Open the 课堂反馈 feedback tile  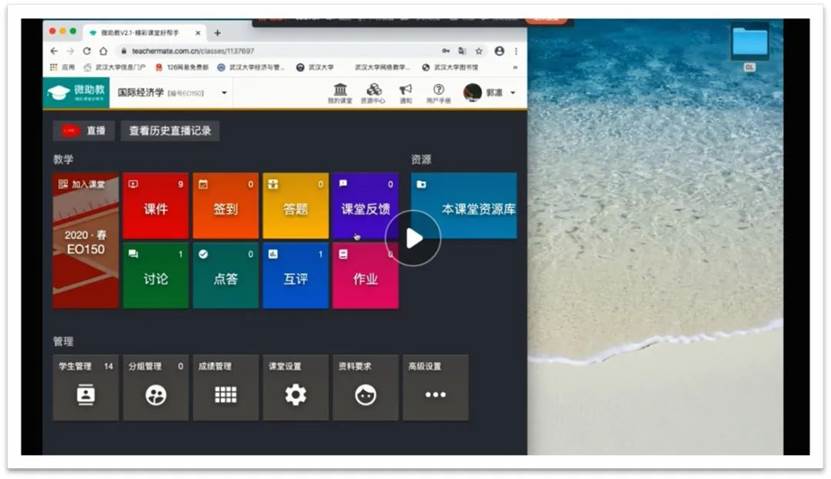coord(365,206)
